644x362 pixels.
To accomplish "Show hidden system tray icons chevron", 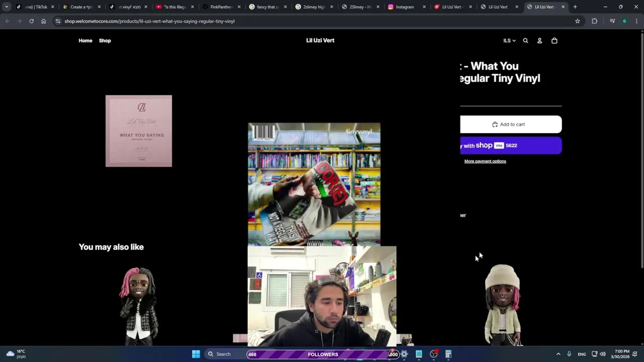I will click(558, 354).
